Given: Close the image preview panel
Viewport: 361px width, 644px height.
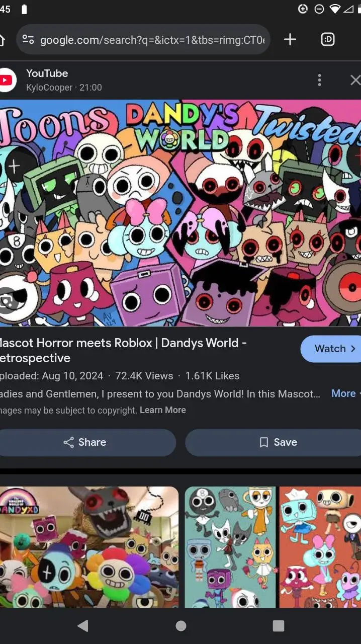Looking at the screenshot, I should click(x=355, y=80).
